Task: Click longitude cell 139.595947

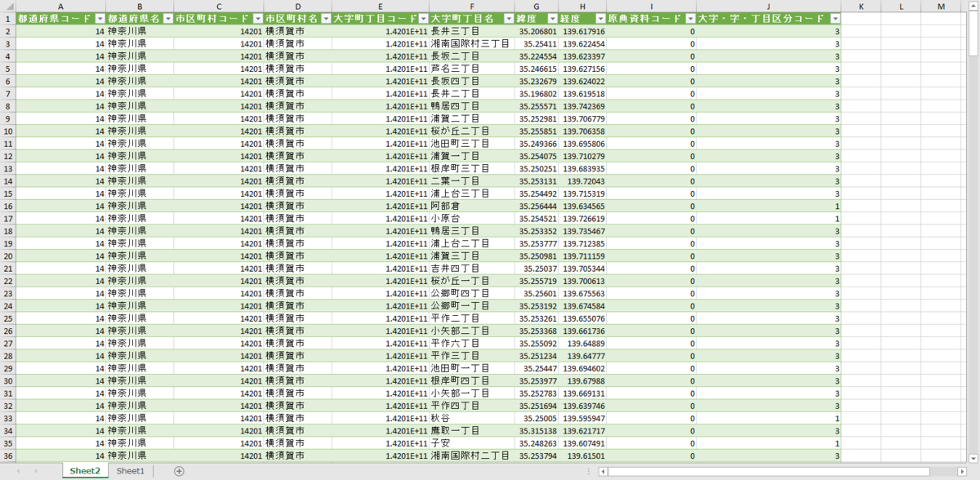Action: [582, 418]
